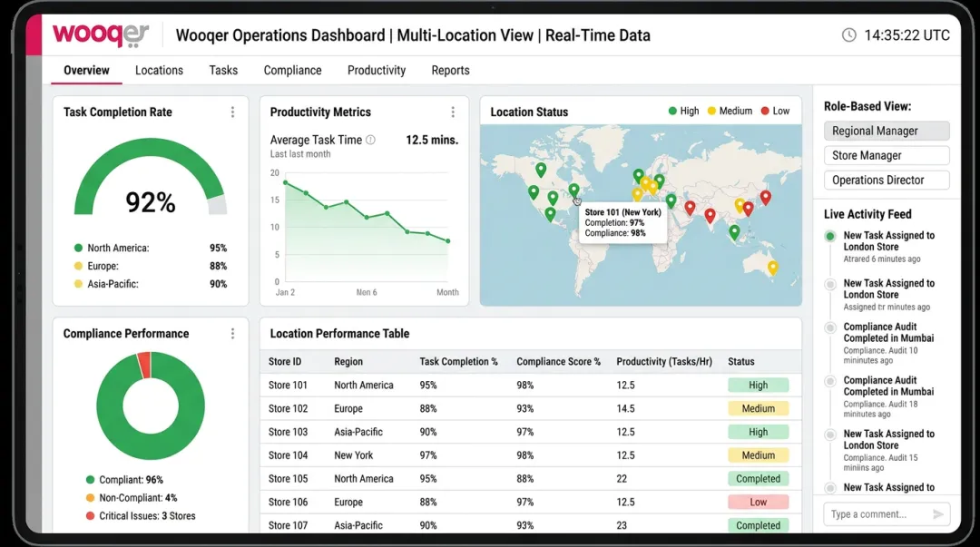Click the Non-Compliant: 4% legend item
980x547 pixels.
[x=132, y=498]
